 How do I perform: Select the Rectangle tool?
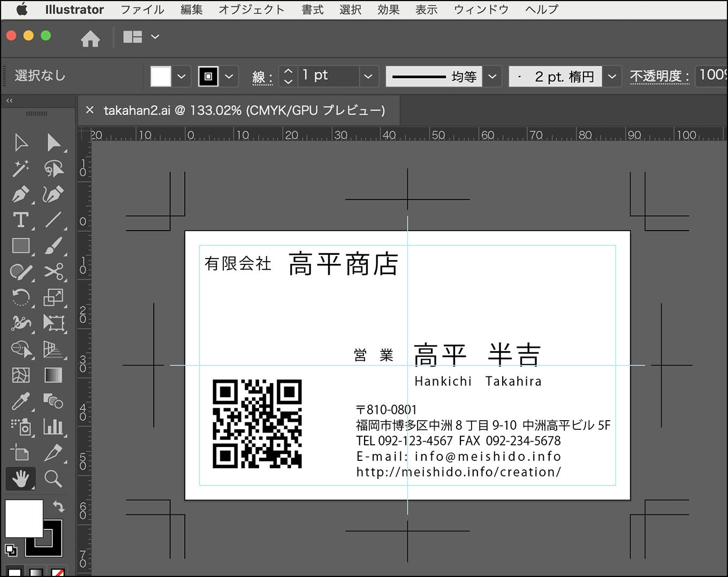tap(21, 246)
